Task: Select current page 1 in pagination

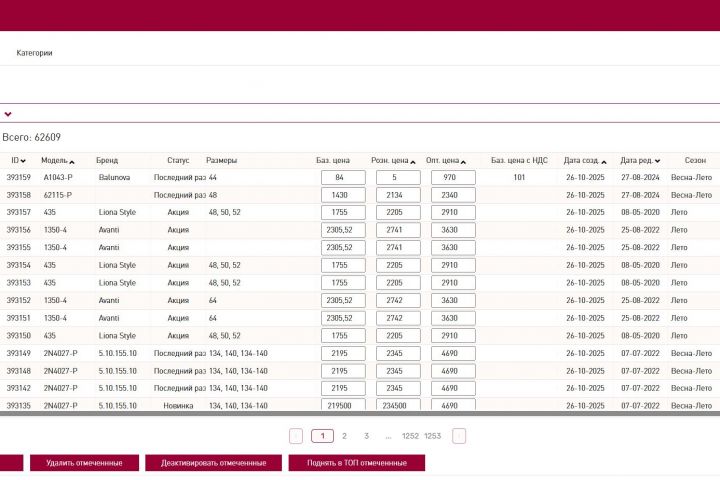Action: click(x=322, y=436)
